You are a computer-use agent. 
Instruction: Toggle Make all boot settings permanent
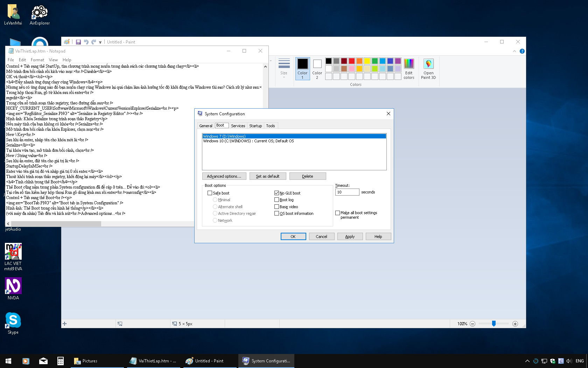pos(338,213)
